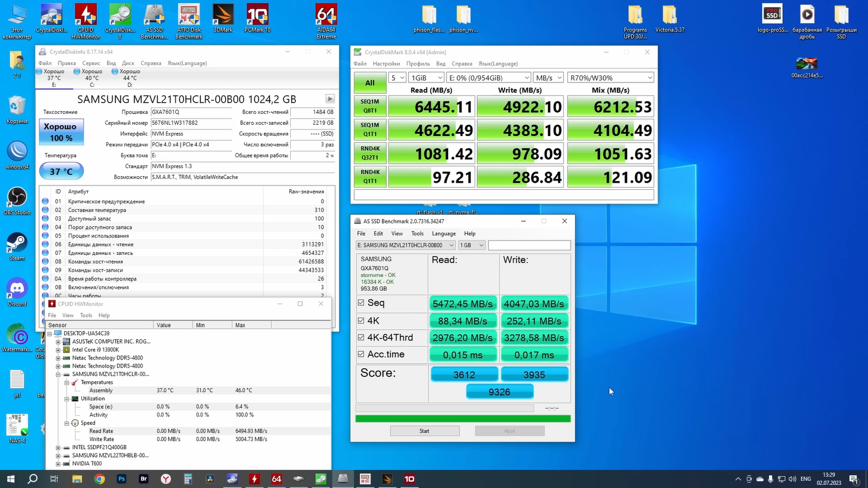The image size is (868, 488).
Task: Click the Chrome icon in taskbar
Action: [99, 479]
